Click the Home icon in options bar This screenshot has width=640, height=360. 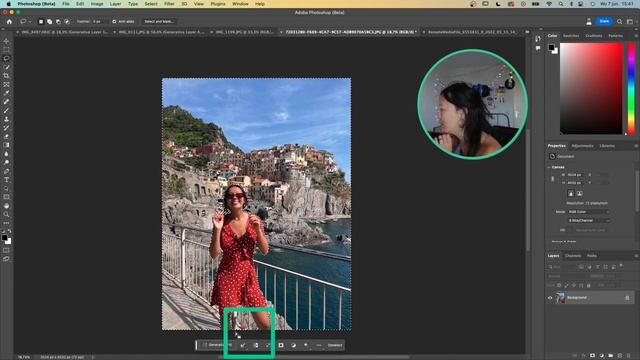pyautogui.click(x=9, y=21)
